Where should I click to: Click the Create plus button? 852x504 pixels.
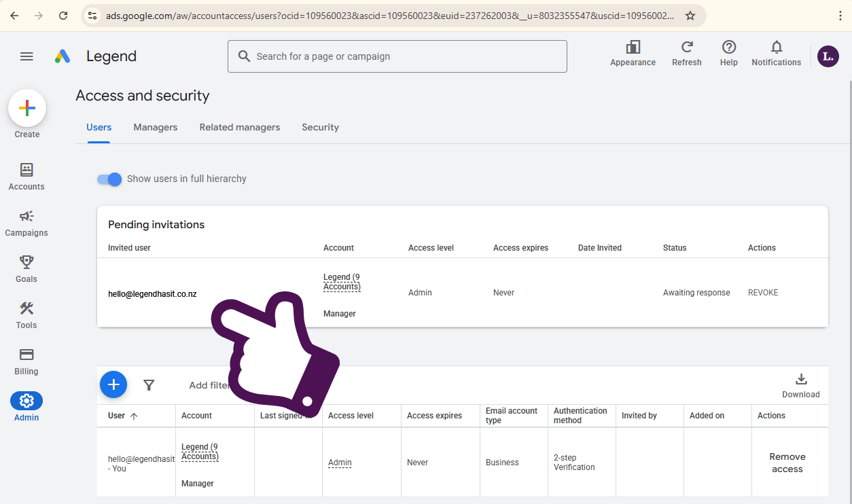click(x=27, y=108)
